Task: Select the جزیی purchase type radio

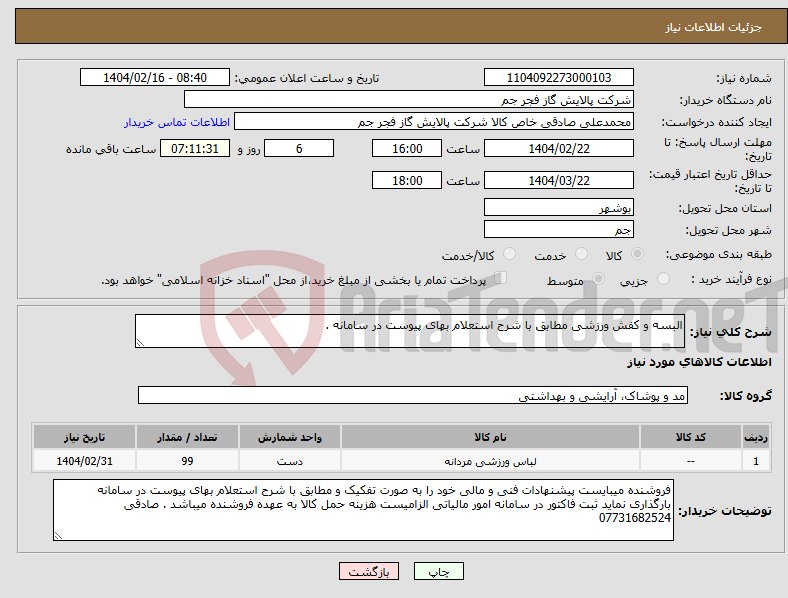Action: [663, 279]
